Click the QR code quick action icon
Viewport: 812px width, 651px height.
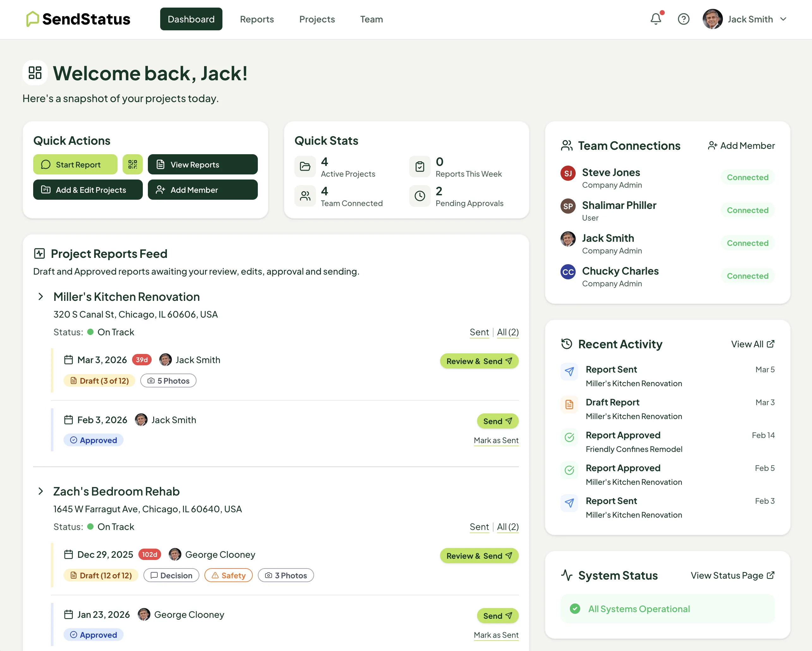(133, 164)
